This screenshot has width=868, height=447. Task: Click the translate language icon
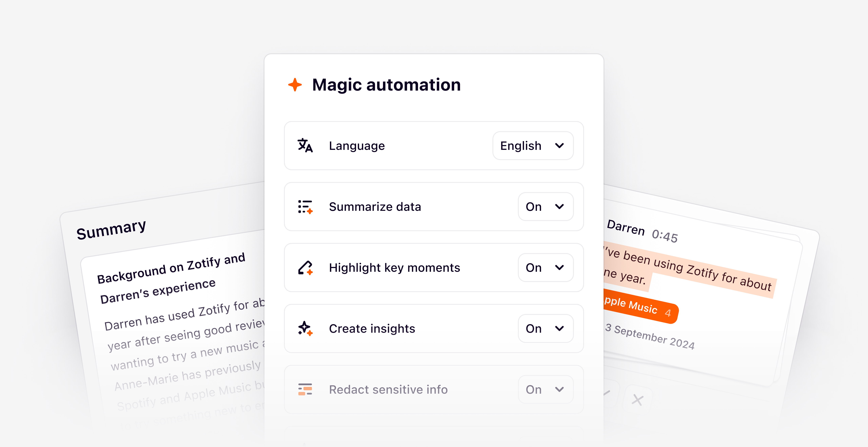click(x=305, y=145)
